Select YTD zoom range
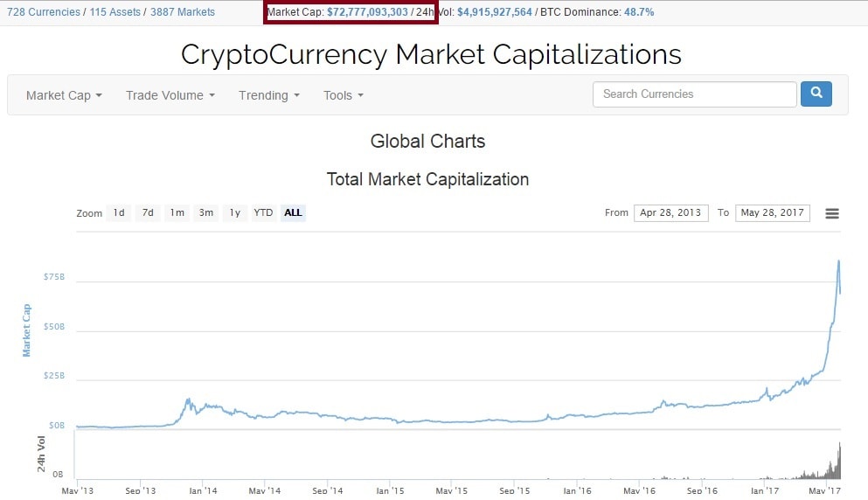Image resolution: width=868 pixels, height=500 pixels. pyautogui.click(x=263, y=212)
